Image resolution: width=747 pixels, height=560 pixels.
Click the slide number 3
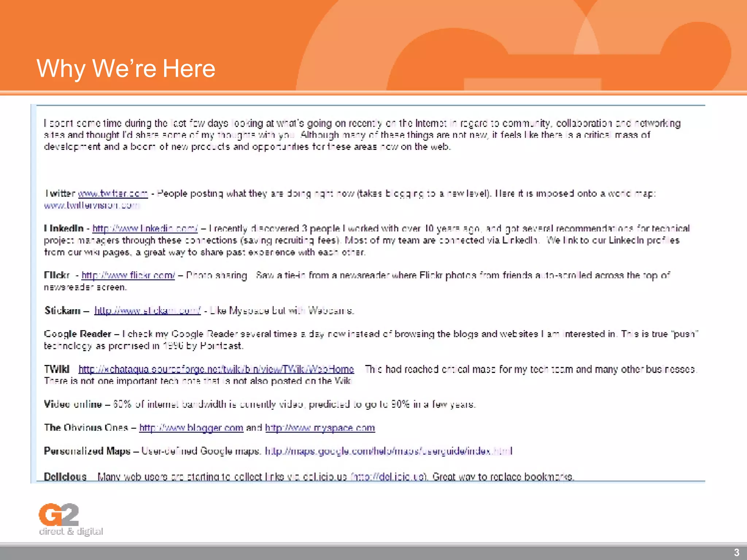(x=736, y=552)
